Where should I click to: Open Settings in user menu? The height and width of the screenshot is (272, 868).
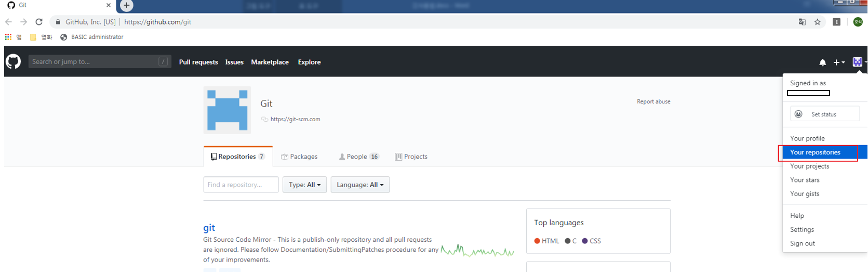pyautogui.click(x=825, y=229)
